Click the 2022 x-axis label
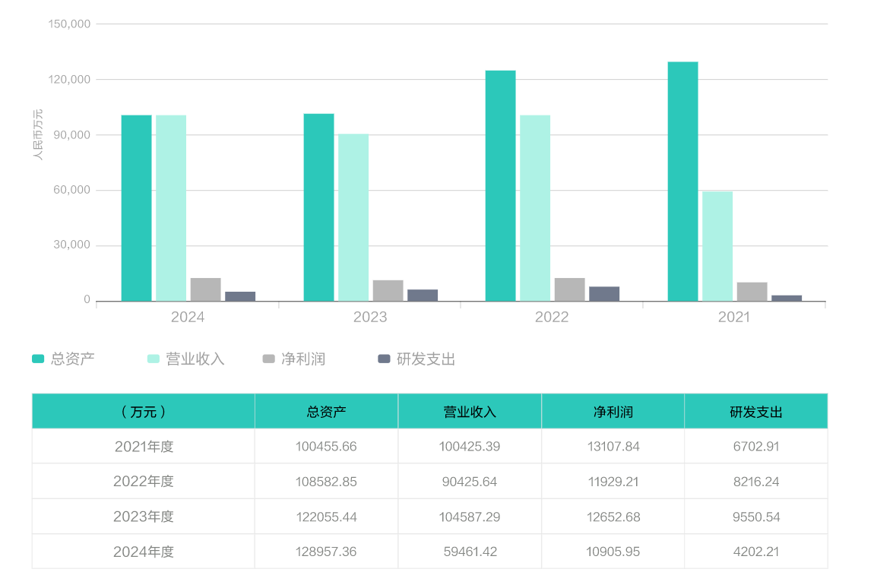 click(551, 317)
